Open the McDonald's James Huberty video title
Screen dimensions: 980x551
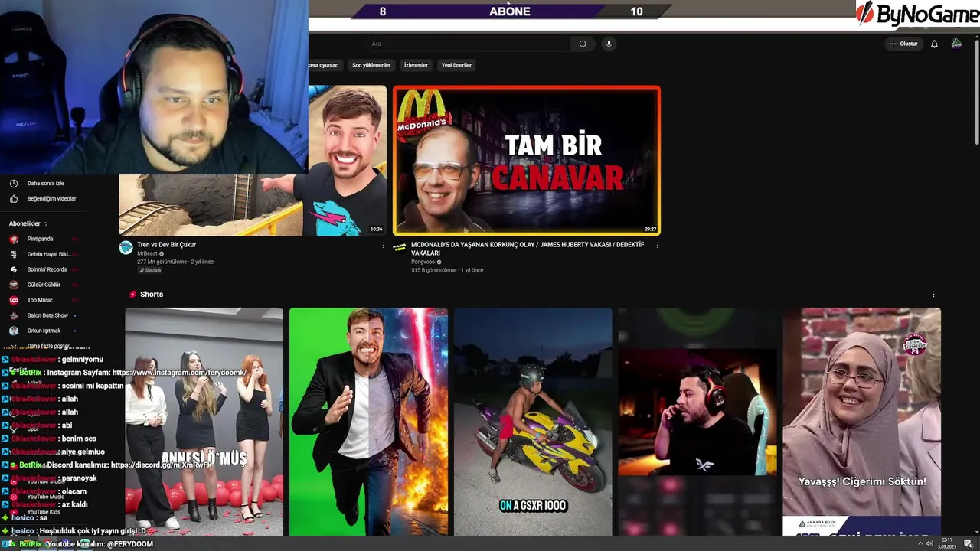tap(528, 249)
